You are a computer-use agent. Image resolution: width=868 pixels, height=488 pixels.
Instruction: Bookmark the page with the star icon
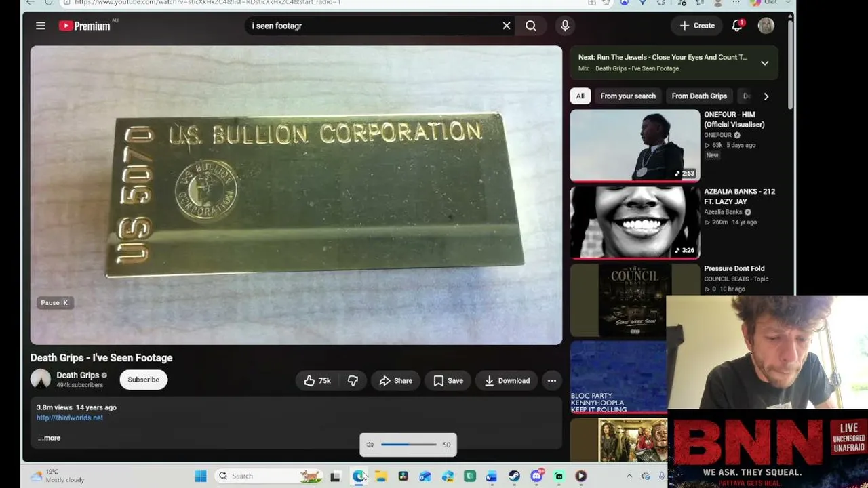(x=607, y=3)
